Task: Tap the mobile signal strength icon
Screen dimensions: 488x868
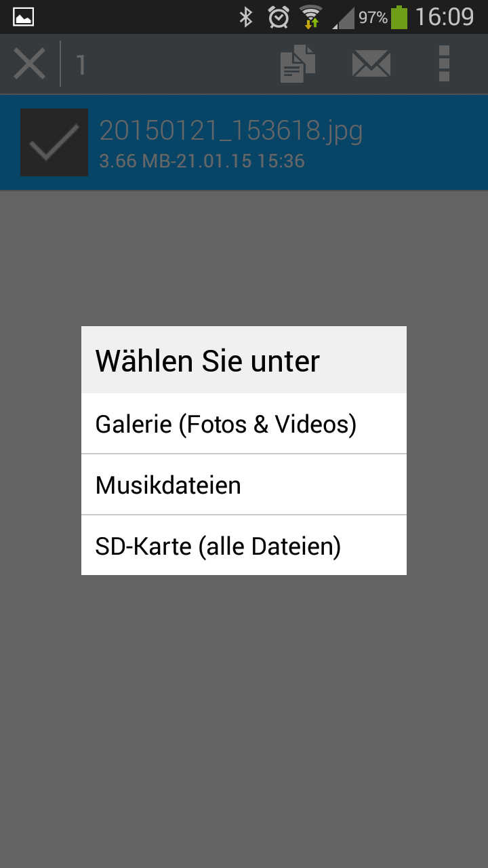Action: [x=343, y=18]
